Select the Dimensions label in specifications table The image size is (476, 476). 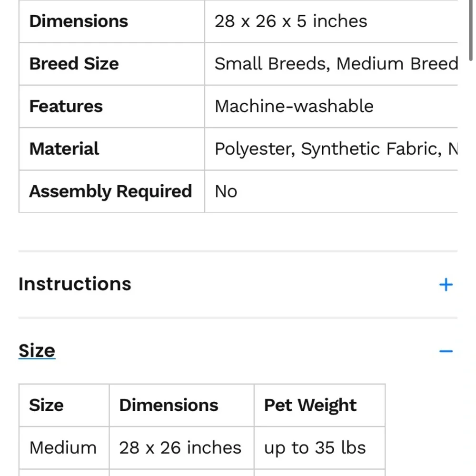[79, 21]
